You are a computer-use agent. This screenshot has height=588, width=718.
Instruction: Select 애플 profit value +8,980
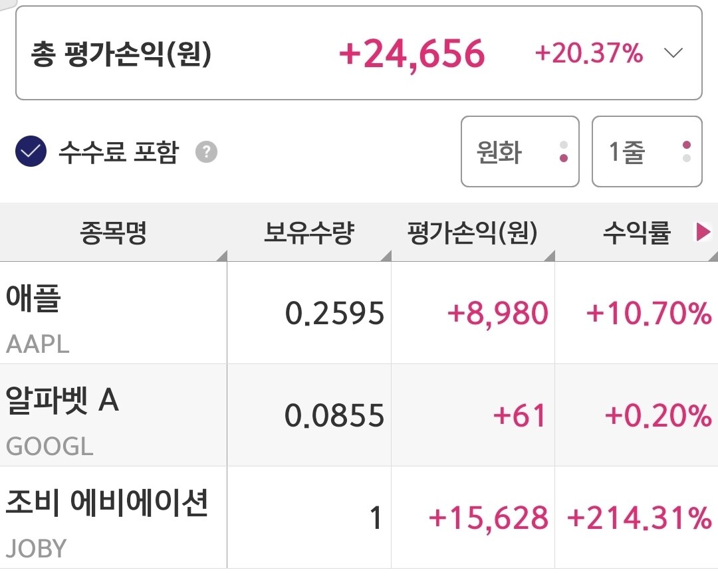tap(498, 314)
